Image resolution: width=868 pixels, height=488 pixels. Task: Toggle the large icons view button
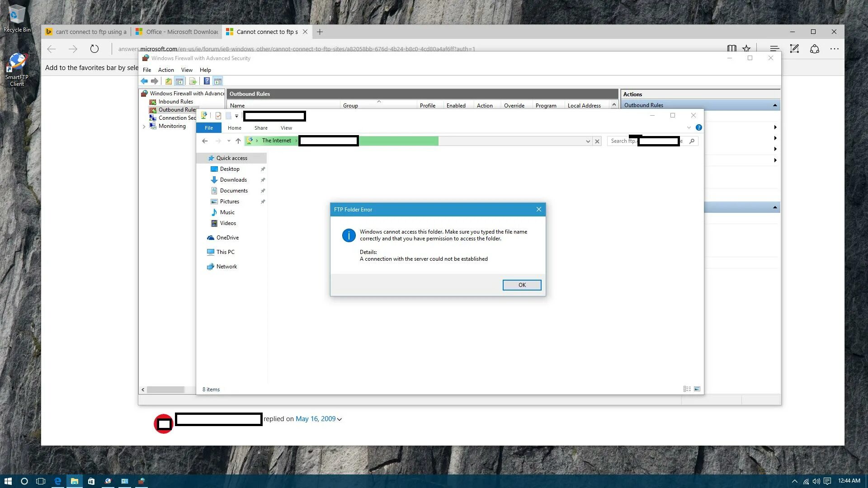[x=697, y=389]
